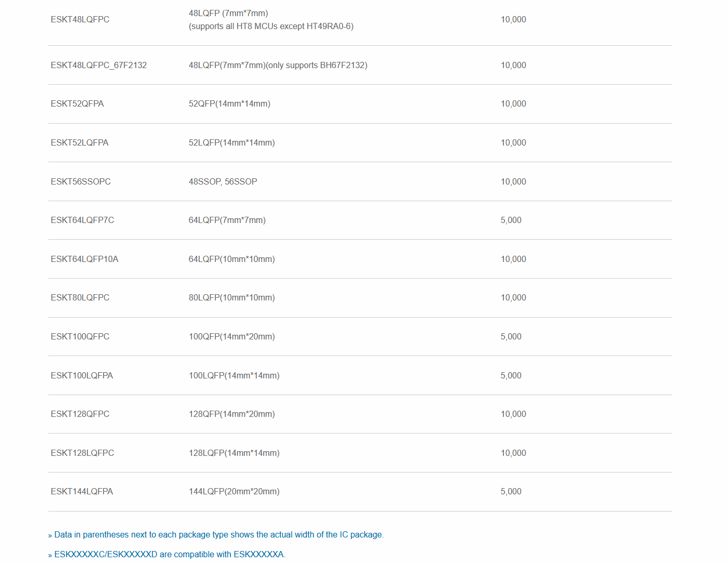Select the ESKT128QFPC row name
Screen dimensions: 728x564
tap(80, 414)
